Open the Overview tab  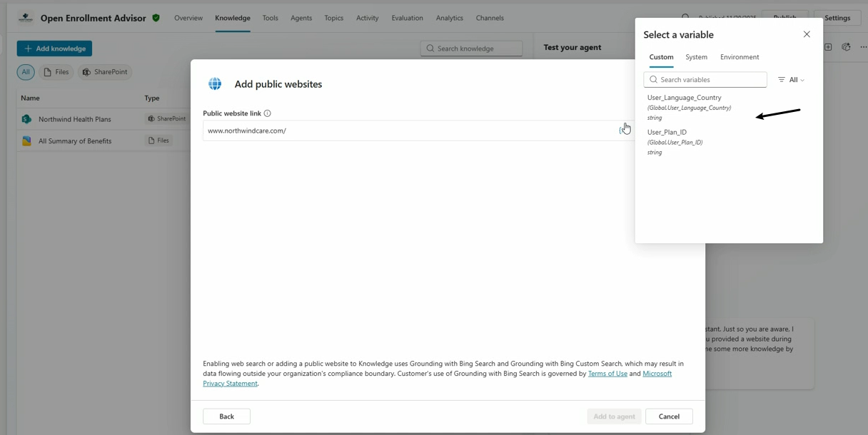pos(188,18)
